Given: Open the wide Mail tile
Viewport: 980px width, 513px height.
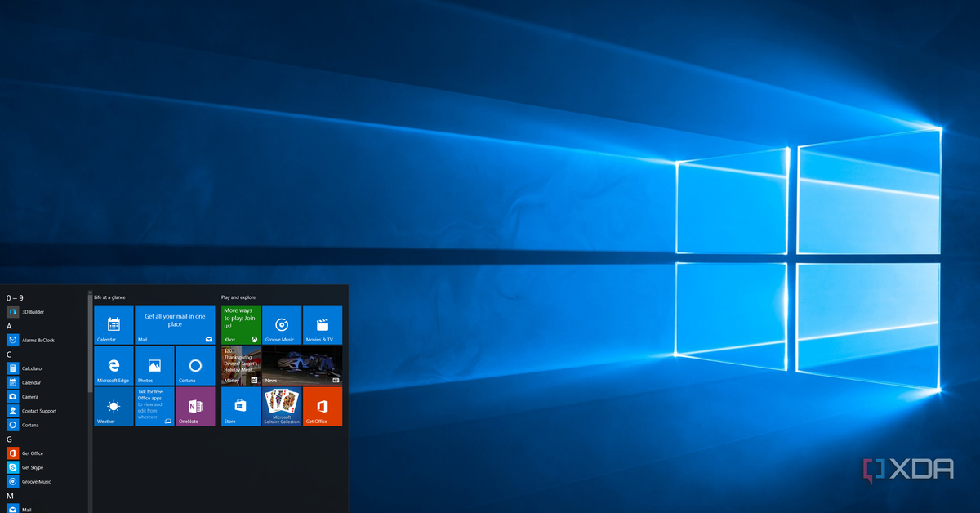Looking at the screenshot, I should pos(175,324).
